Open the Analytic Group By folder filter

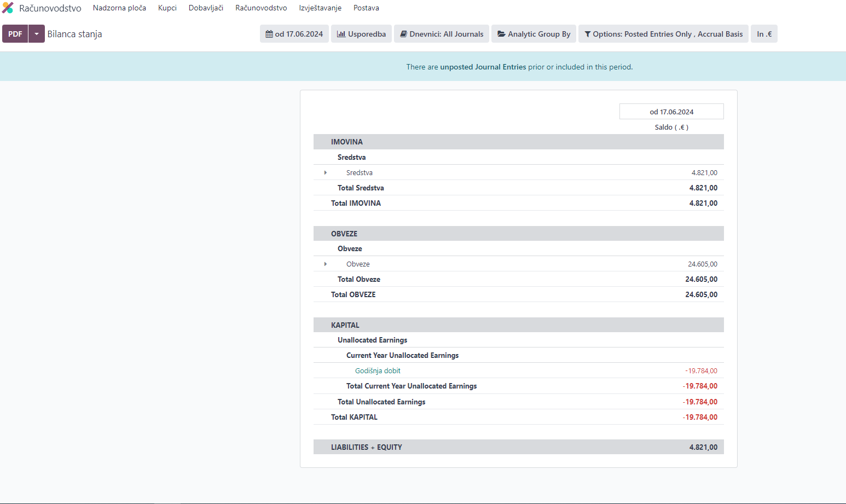pos(534,34)
